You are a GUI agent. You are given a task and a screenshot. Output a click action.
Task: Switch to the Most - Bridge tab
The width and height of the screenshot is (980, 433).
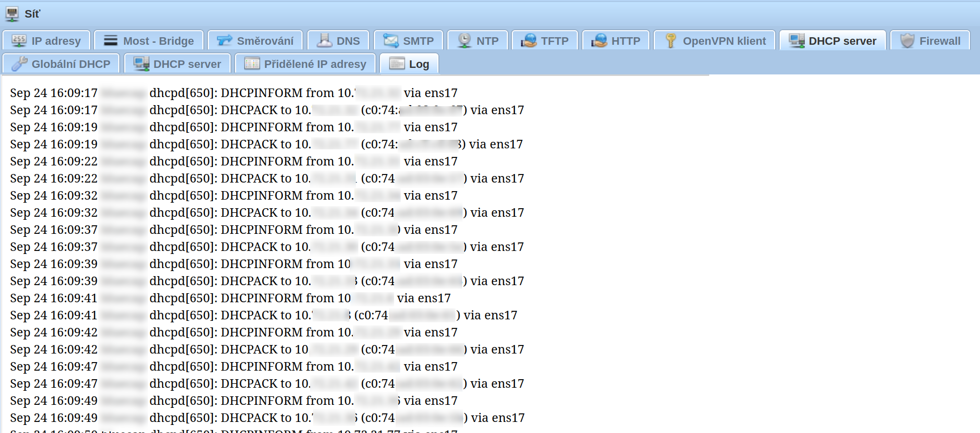click(x=149, y=41)
